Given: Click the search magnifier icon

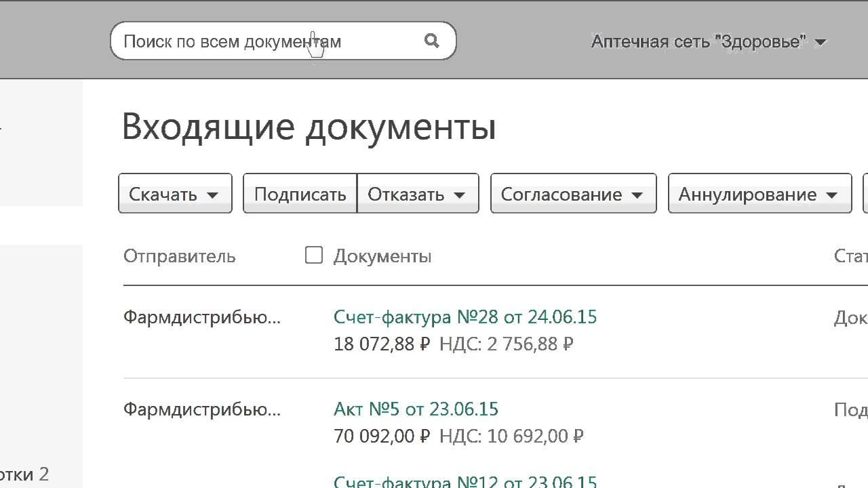Looking at the screenshot, I should (x=432, y=41).
